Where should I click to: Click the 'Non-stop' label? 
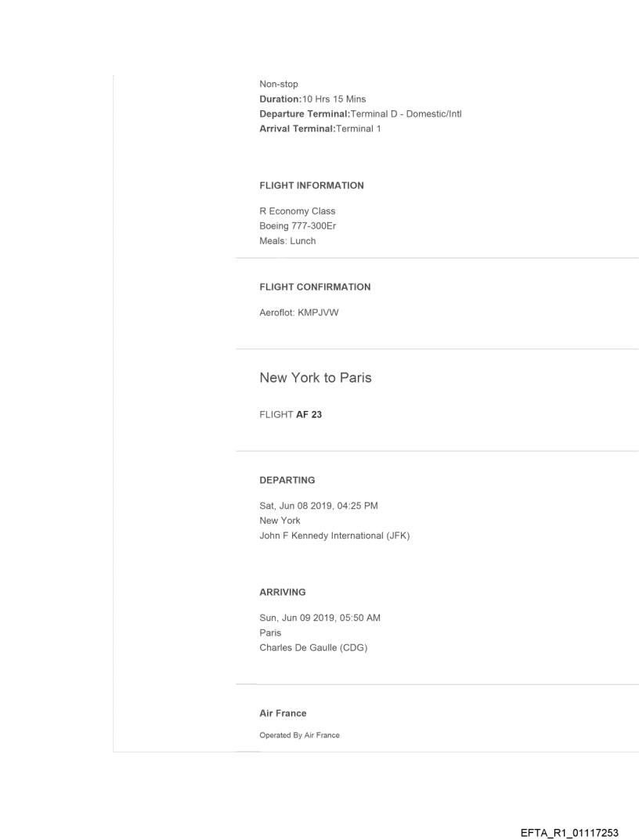point(279,85)
